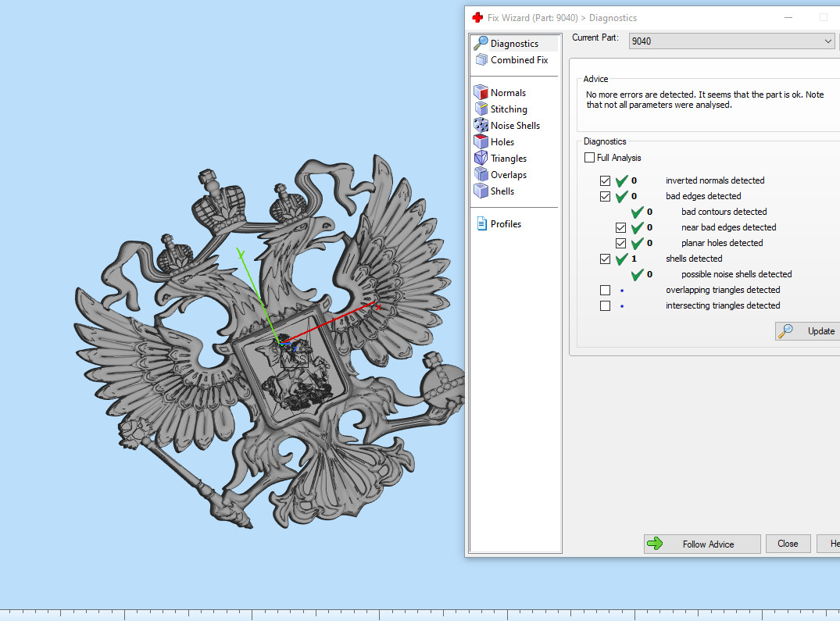Click the red cross Fix Wizard title icon
Screen dimensions: 840x621
tap(477, 18)
